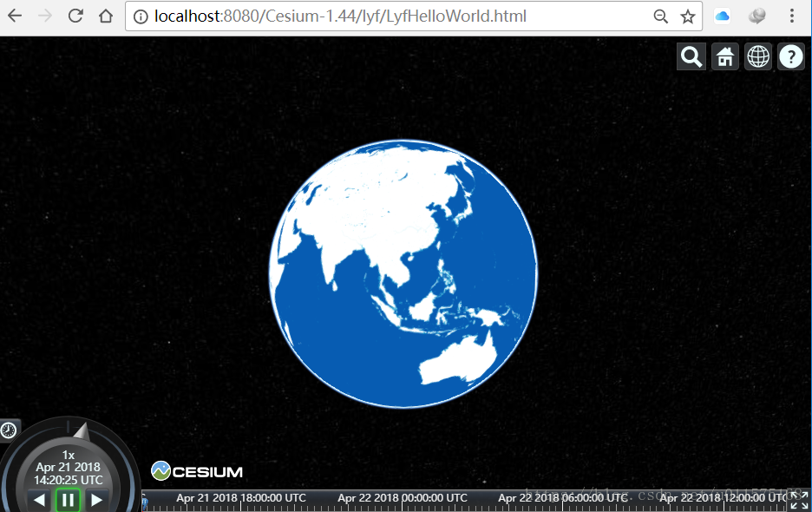The width and height of the screenshot is (812, 512).
Task: Click the Apr 21 2018 date readout
Action: coord(68,467)
